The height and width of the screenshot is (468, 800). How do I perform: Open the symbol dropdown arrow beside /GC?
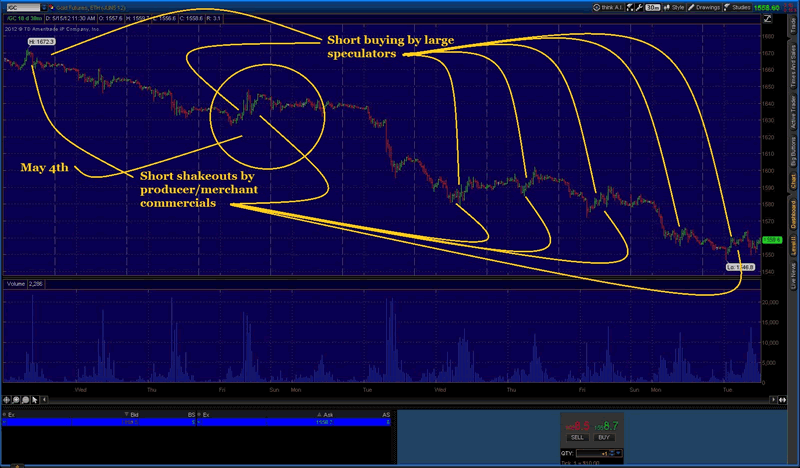(x=44, y=8)
